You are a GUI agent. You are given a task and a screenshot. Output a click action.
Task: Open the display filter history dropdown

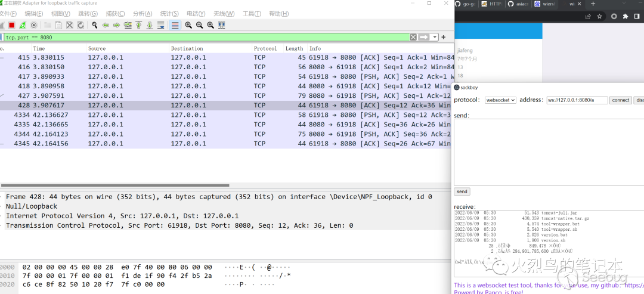click(435, 37)
